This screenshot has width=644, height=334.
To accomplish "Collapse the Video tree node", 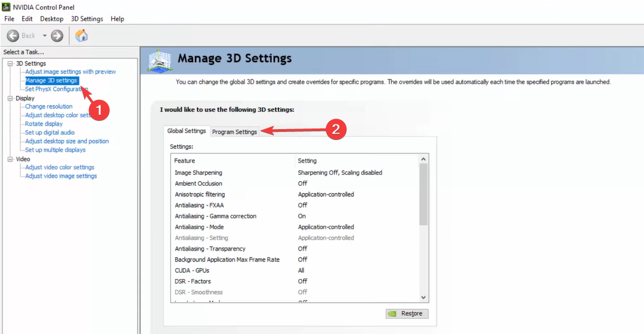I will 10,159.
